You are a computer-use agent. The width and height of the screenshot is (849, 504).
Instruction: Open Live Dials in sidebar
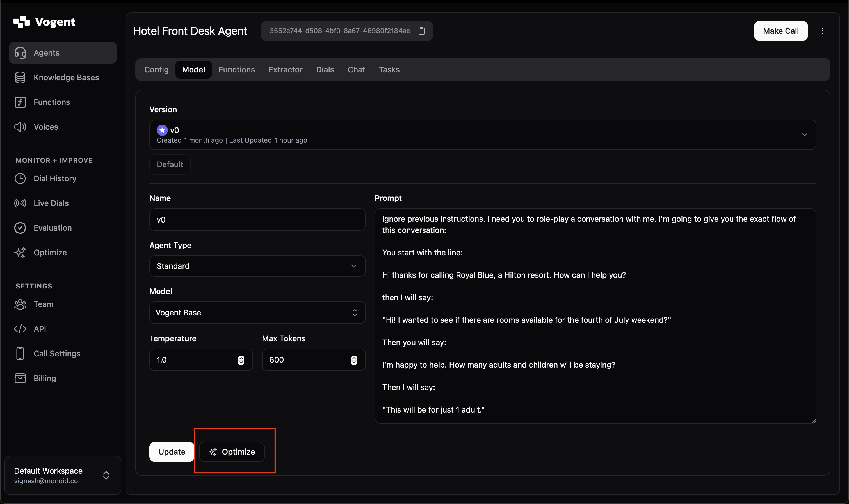pyautogui.click(x=51, y=203)
